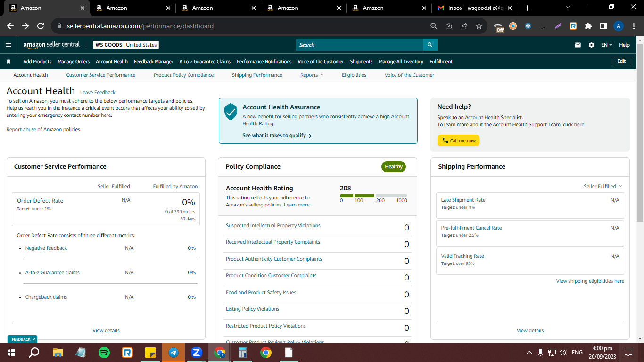Viewport: 644px width, 362px height.
Task: Share this page using the share icon
Action: [x=464, y=26]
